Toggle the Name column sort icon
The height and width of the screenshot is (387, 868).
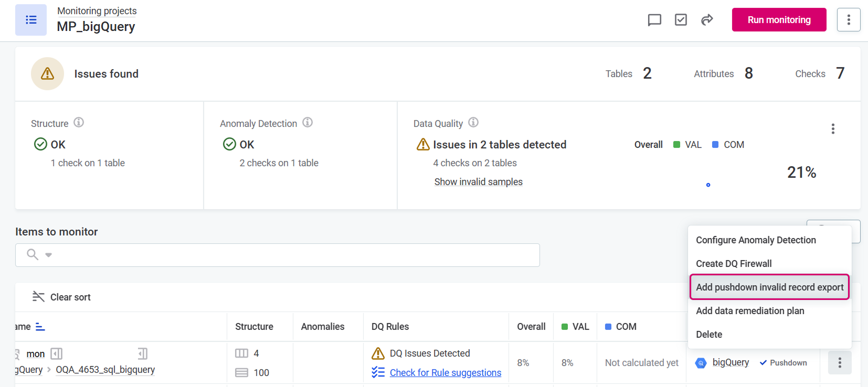(40, 327)
